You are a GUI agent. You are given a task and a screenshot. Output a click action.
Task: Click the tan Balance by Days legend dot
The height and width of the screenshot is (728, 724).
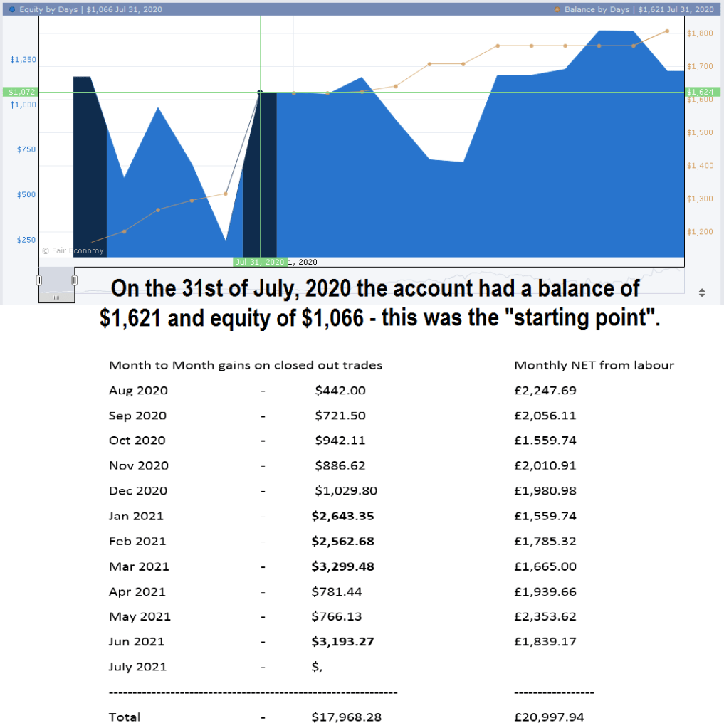[557, 9]
